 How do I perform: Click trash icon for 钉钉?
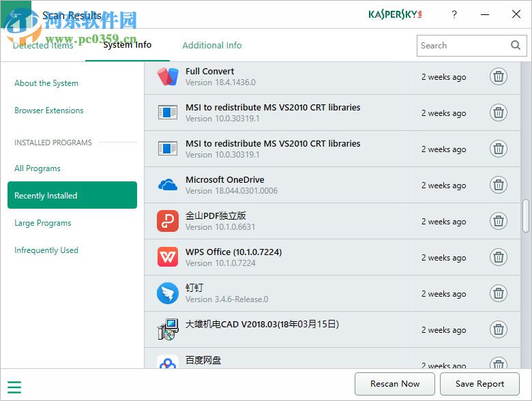[x=498, y=293]
